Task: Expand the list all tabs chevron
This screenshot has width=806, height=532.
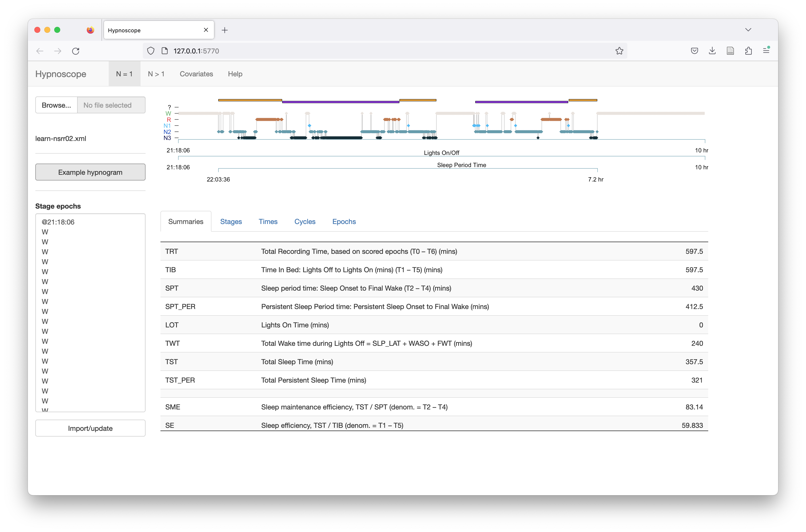Action: (748, 30)
